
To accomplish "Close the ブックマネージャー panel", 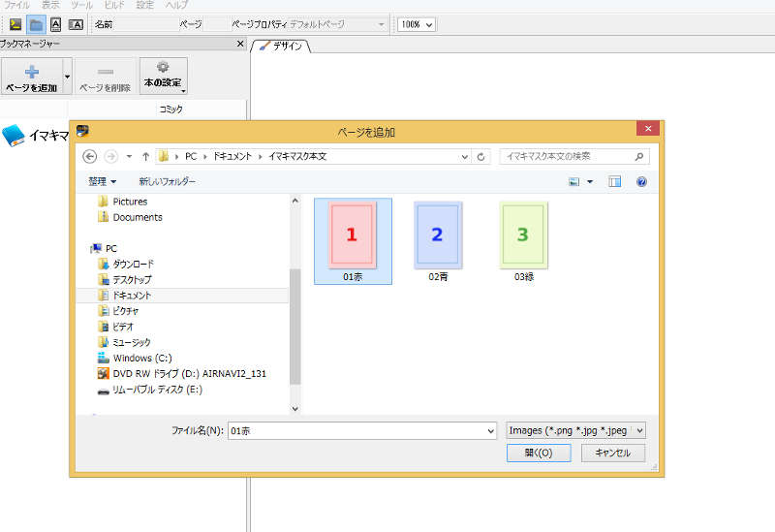I will (240, 44).
